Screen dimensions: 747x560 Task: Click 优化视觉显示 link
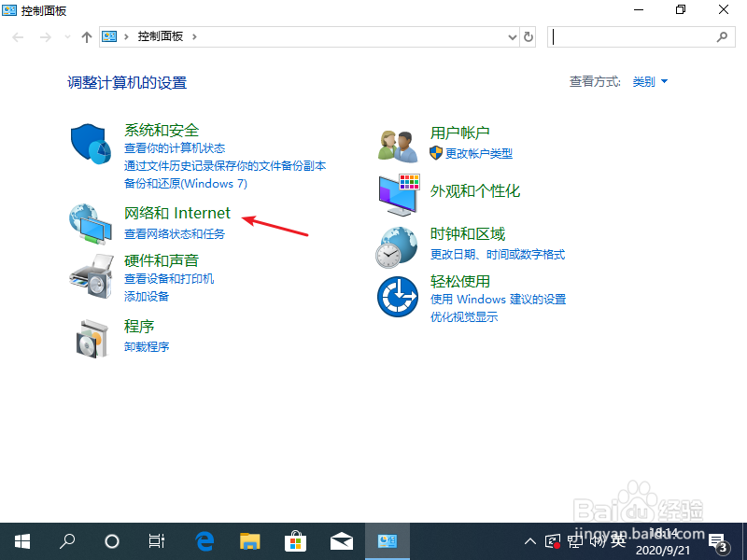coord(464,317)
